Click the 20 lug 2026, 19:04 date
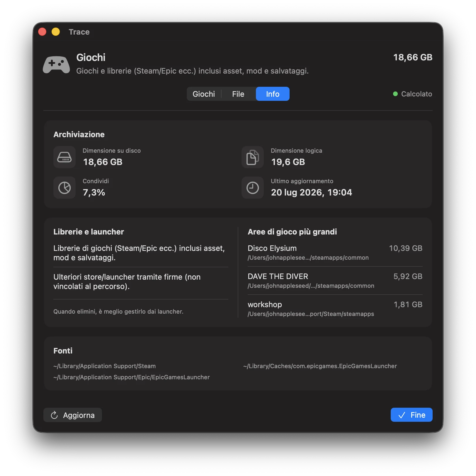Screen dimensions: 476x476 (x=312, y=192)
